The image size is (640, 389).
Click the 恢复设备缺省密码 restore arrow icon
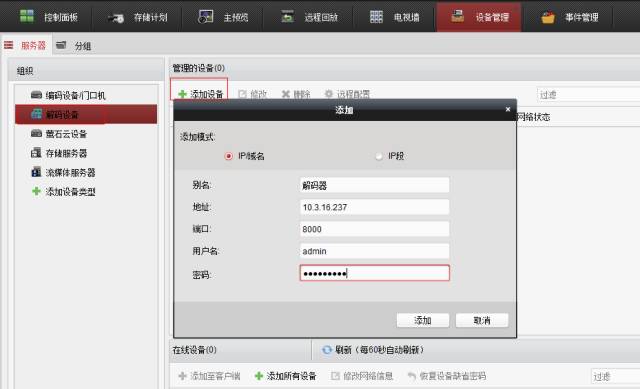click(x=412, y=376)
